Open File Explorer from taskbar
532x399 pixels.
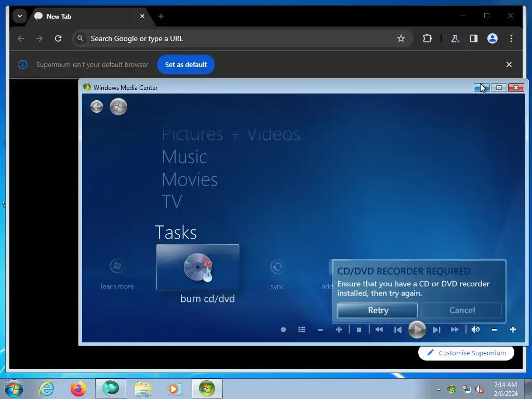coord(143,389)
